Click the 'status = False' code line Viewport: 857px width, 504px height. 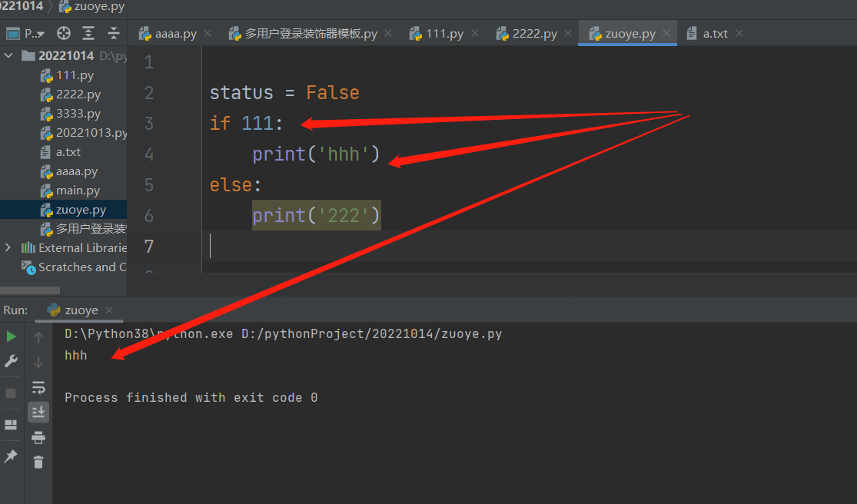(x=284, y=93)
